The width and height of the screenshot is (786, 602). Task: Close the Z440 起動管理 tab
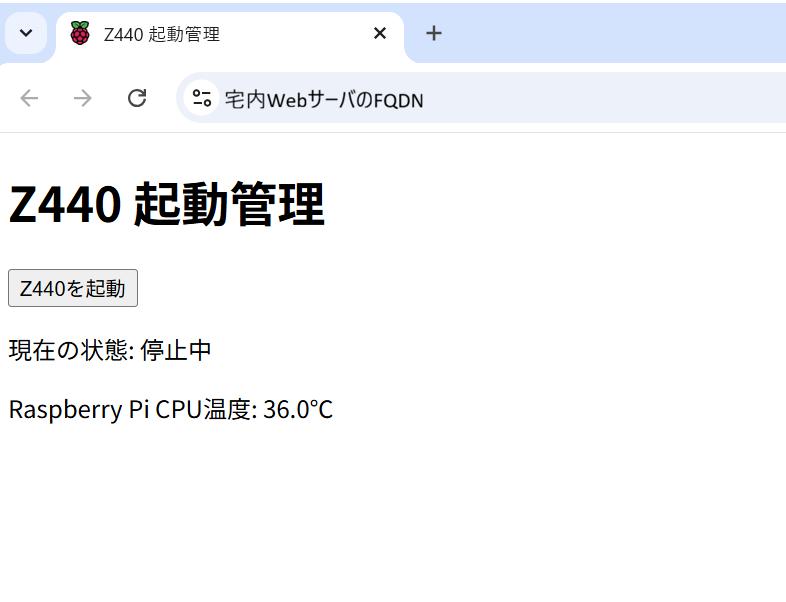[380, 33]
